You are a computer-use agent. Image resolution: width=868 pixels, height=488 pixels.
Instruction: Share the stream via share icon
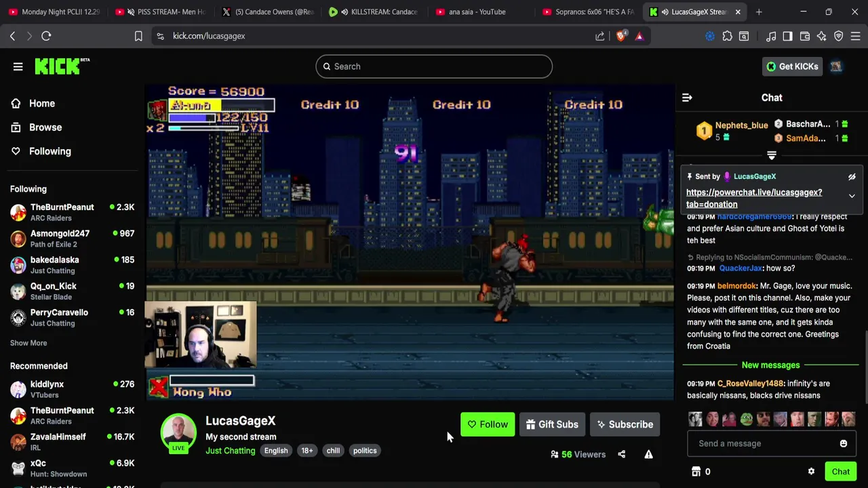click(x=622, y=454)
